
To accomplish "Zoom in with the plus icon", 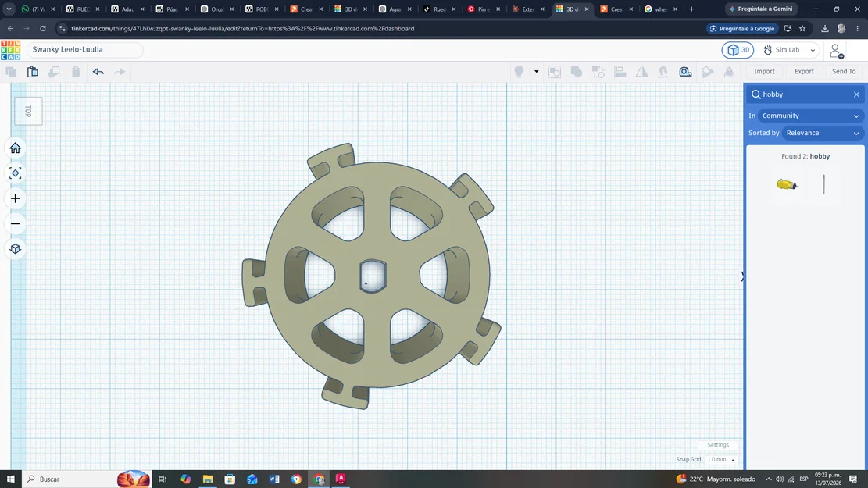I will tap(16, 198).
